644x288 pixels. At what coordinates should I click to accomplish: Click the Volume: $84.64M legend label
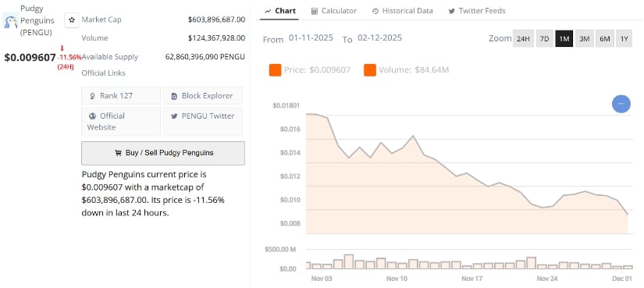click(x=414, y=69)
